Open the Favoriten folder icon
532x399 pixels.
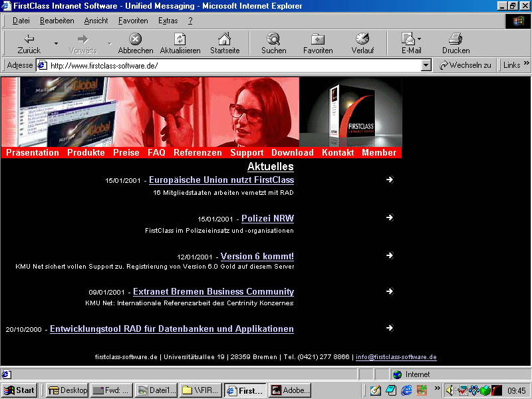coord(318,43)
